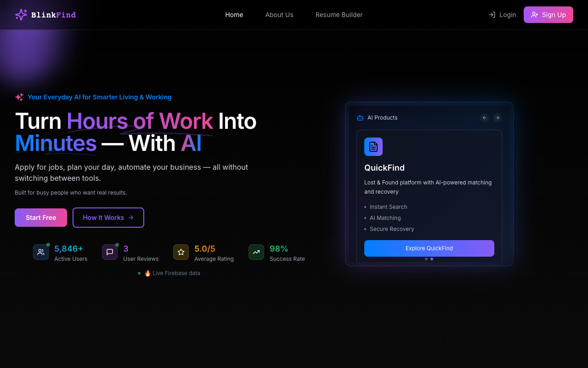Go back using the carousel left arrow
This screenshot has width=588, height=368.
coord(484,118)
